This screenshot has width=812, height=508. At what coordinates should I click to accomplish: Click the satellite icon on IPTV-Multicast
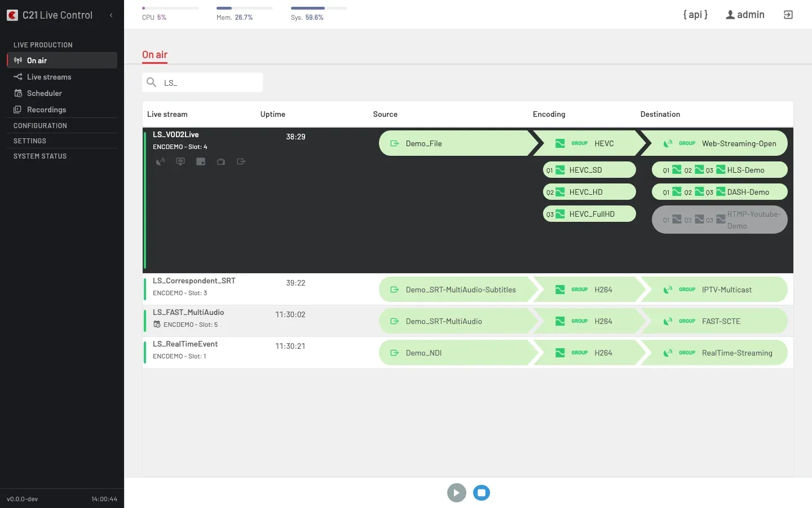[x=668, y=290]
